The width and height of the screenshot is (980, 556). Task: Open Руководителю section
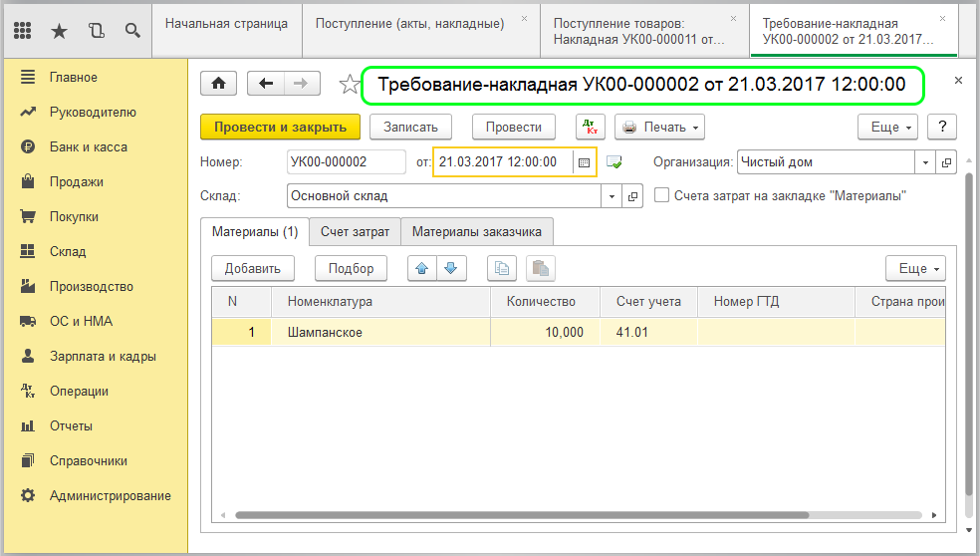pyautogui.click(x=94, y=113)
